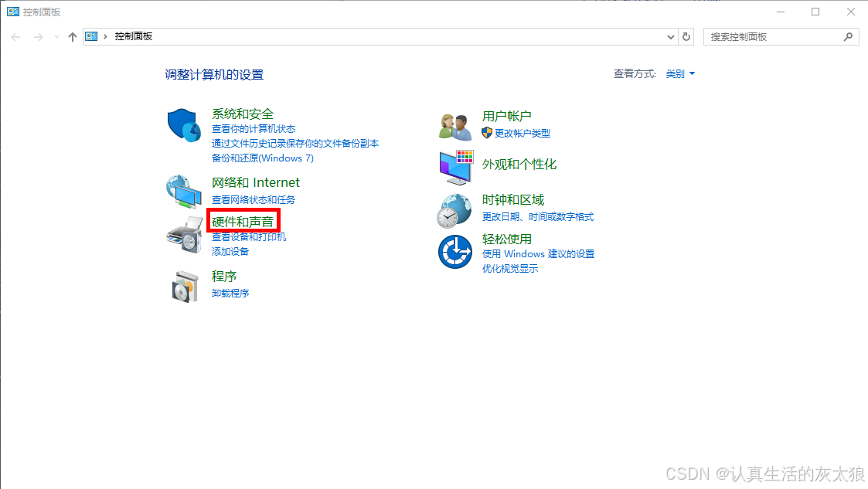Click the 优化视觉显示 link
This screenshot has height=489, width=868.
point(510,269)
